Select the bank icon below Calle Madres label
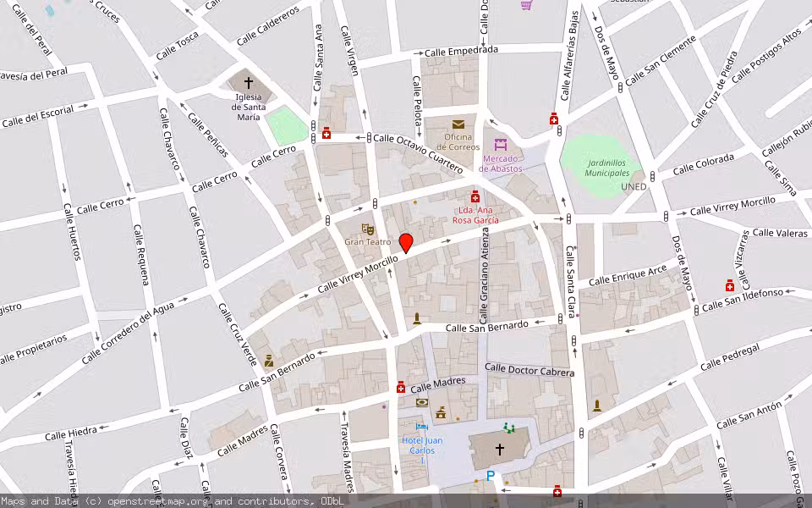Viewport: 812px width, 508px height. 422,402
